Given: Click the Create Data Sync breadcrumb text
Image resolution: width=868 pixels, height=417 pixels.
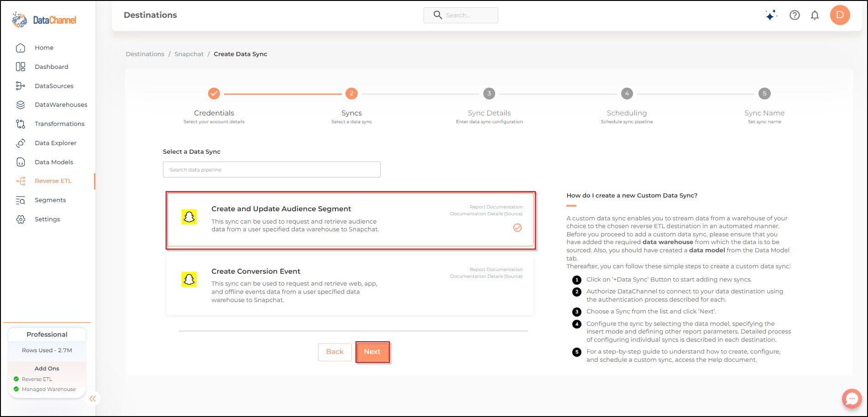Looking at the screenshot, I should [x=241, y=54].
